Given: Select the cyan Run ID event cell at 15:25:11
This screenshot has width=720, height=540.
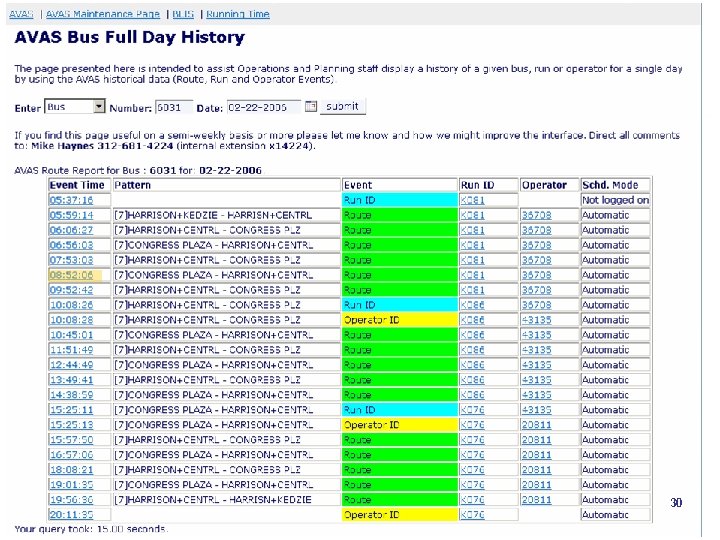Looking at the screenshot, I should point(399,410).
